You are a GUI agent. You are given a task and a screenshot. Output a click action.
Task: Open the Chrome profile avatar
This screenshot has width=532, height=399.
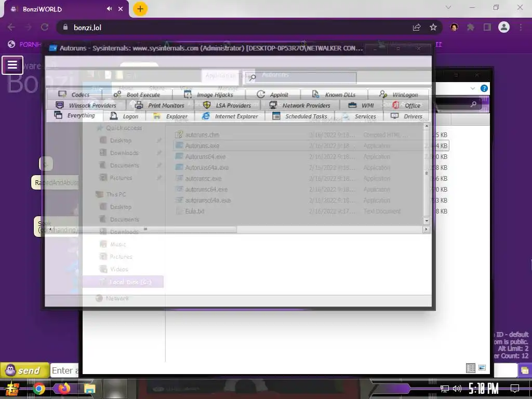click(x=504, y=27)
